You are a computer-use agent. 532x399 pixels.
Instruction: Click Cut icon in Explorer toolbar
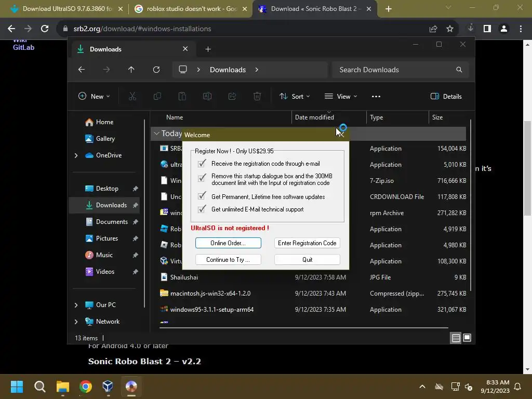[x=132, y=96]
